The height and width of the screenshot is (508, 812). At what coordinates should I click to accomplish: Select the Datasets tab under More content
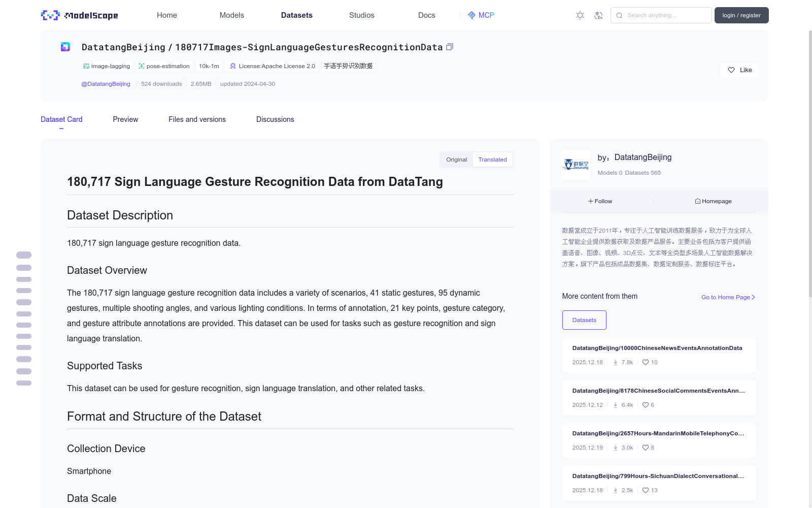pos(584,320)
